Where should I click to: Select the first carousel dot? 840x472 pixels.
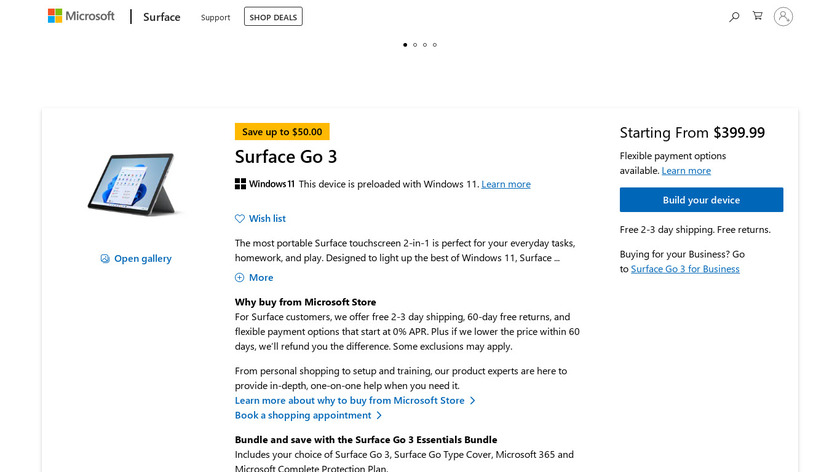pos(405,45)
